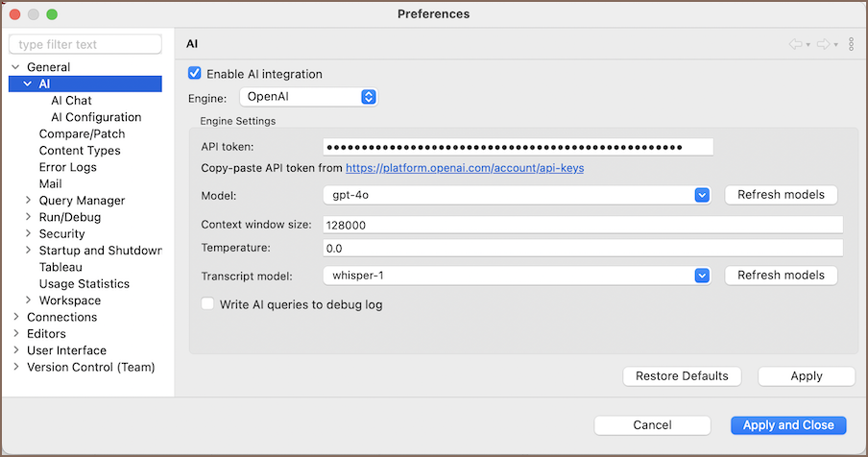This screenshot has width=868, height=457.
Task: Select AI Chat in preferences tree
Action: point(71,101)
